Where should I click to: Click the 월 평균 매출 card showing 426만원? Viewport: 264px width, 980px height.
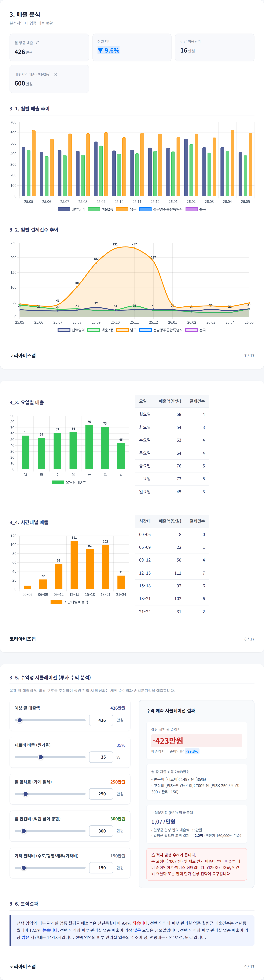tap(49, 47)
